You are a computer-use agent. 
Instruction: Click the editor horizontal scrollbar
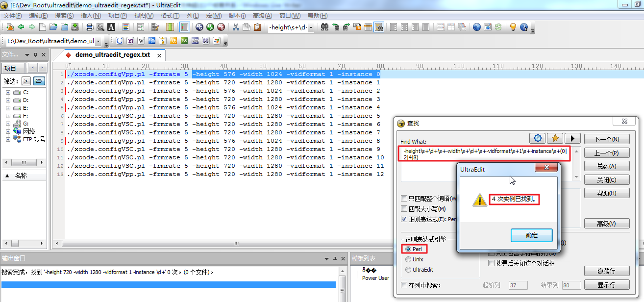point(237,243)
